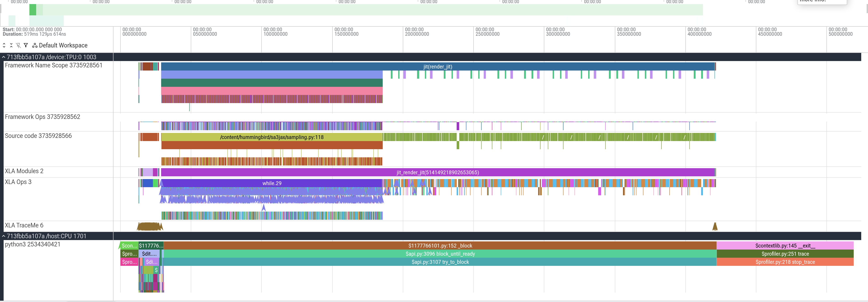Select the $api.py:3107 try_to_block slice

440,262
